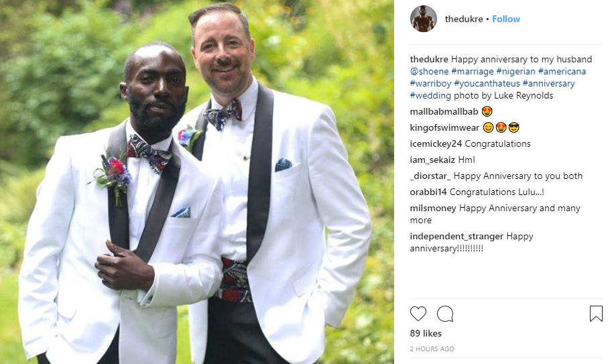The height and width of the screenshot is (364, 614).
Task: Visit commenter icemickey24's profile
Action: (436, 143)
